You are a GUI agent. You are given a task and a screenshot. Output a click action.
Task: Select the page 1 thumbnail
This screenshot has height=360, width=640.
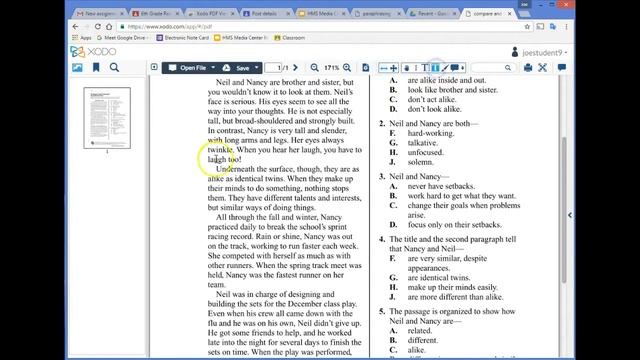tap(107, 118)
